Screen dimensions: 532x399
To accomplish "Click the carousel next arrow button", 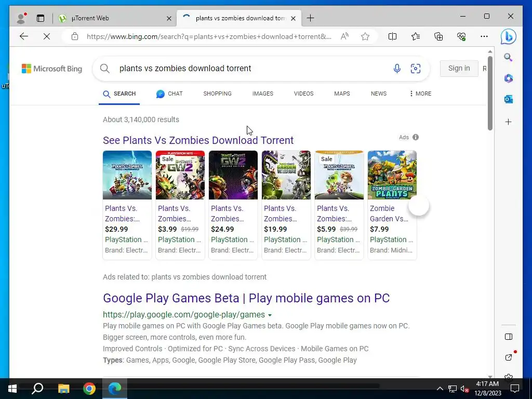I will (419, 205).
